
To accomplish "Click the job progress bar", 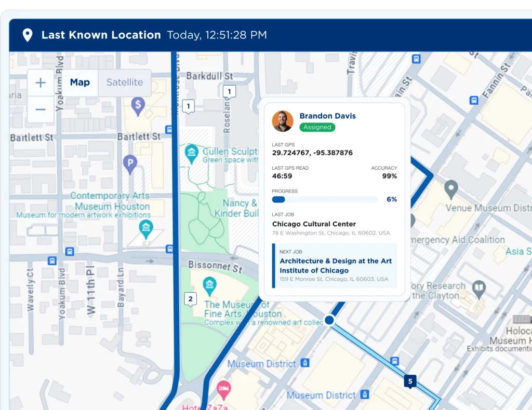I will [325, 199].
